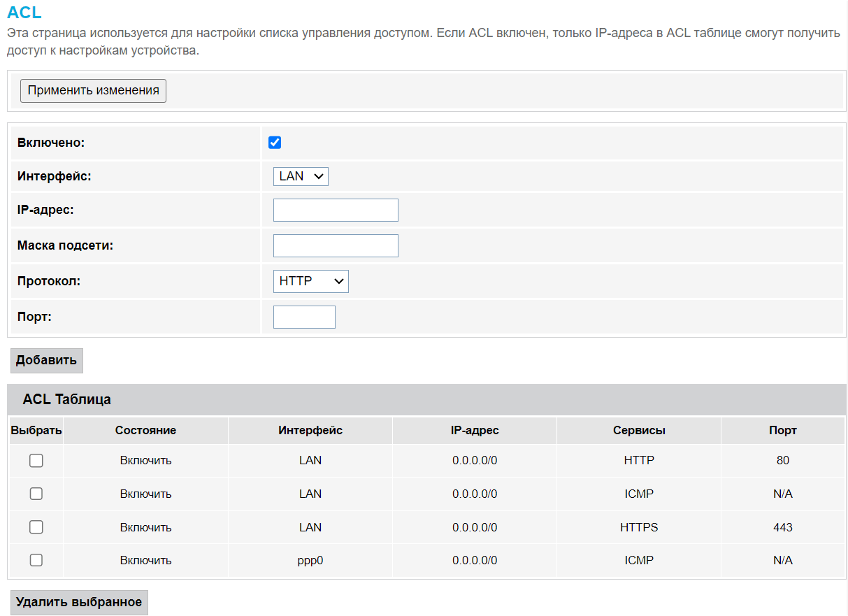Image resolution: width=848 pixels, height=616 pixels.
Task: Click the Порт input field
Action: pos(304,317)
